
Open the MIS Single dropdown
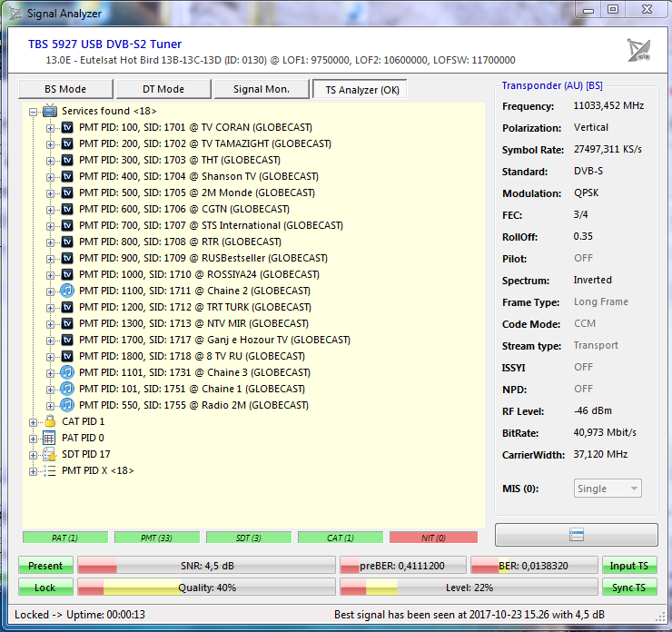tap(608, 489)
